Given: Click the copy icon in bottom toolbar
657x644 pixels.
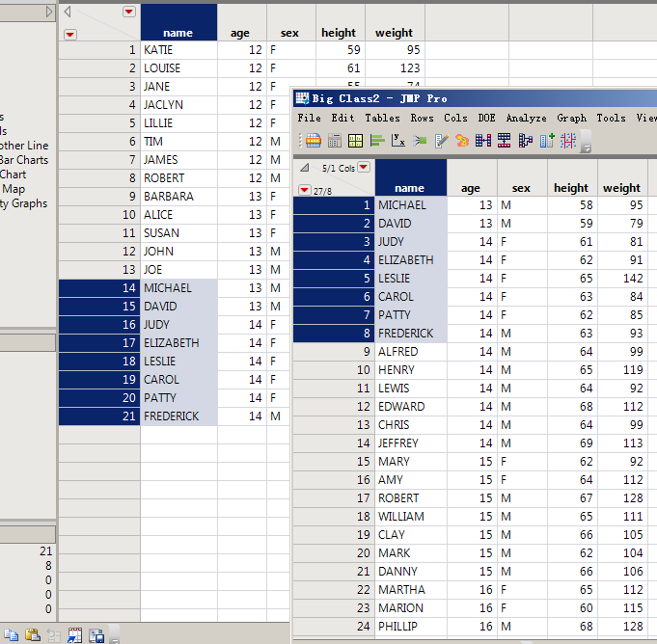Looking at the screenshot, I should point(13,634).
